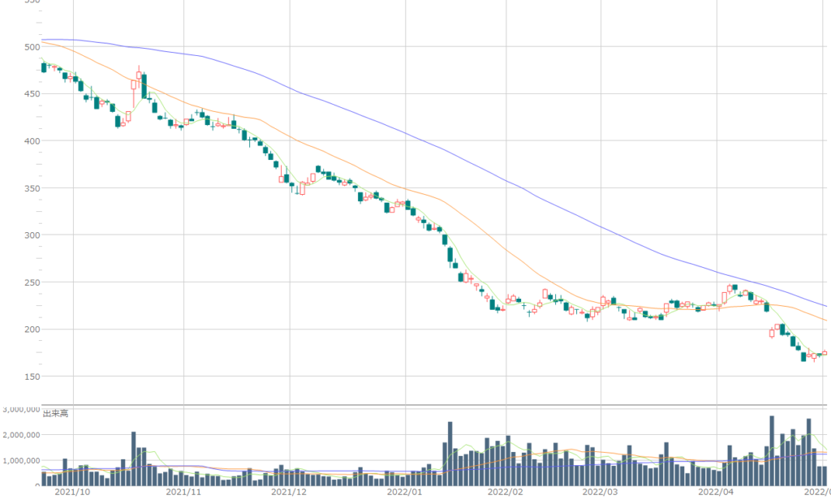The height and width of the screenshot is (504, 831).
Task: Select the 2022/03 date axis label
Action: 600,492
